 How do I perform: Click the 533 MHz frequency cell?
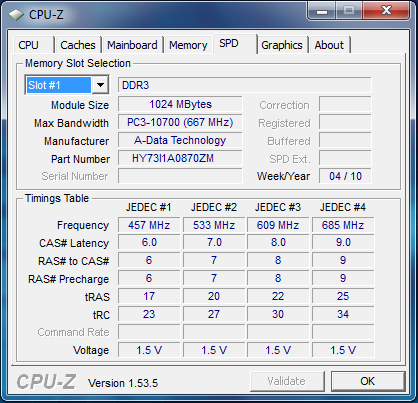214,225
